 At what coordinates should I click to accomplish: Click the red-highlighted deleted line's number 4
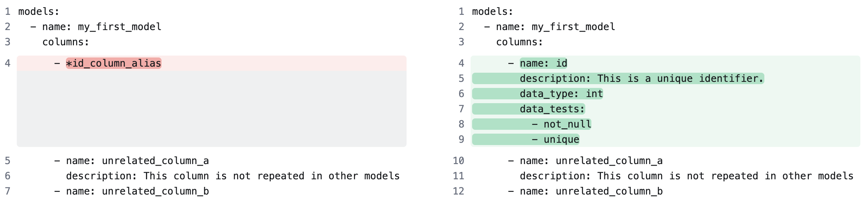(x=8, y=63)
